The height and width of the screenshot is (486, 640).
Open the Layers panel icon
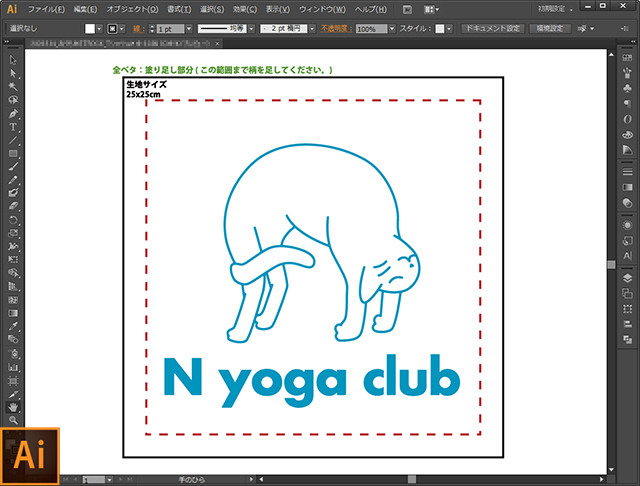627,278
